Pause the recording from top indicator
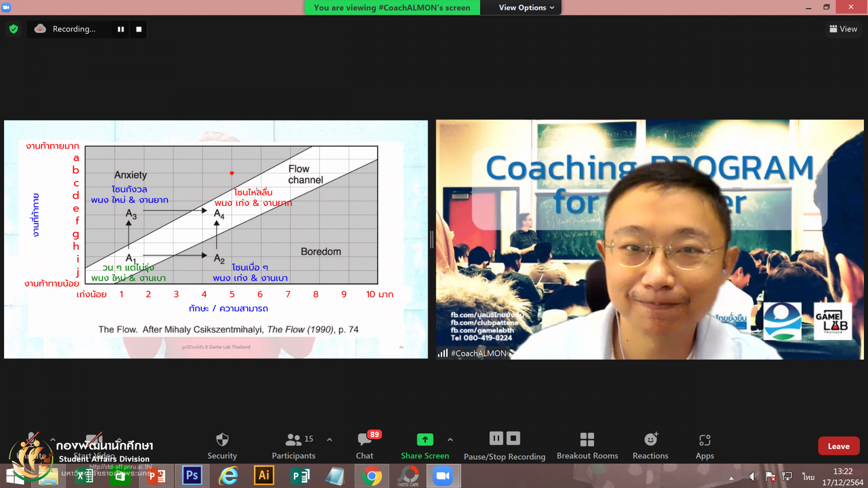This screenshot has width=868, height=488. tap(121, 29)
